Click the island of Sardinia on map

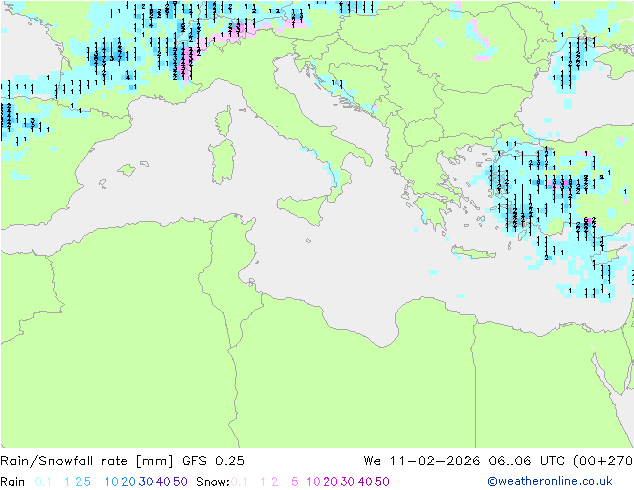tap(222, 162)
